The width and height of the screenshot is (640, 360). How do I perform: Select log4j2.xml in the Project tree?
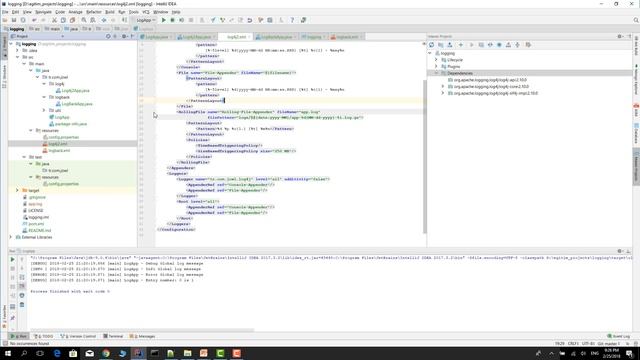click(x=58, y=144)
